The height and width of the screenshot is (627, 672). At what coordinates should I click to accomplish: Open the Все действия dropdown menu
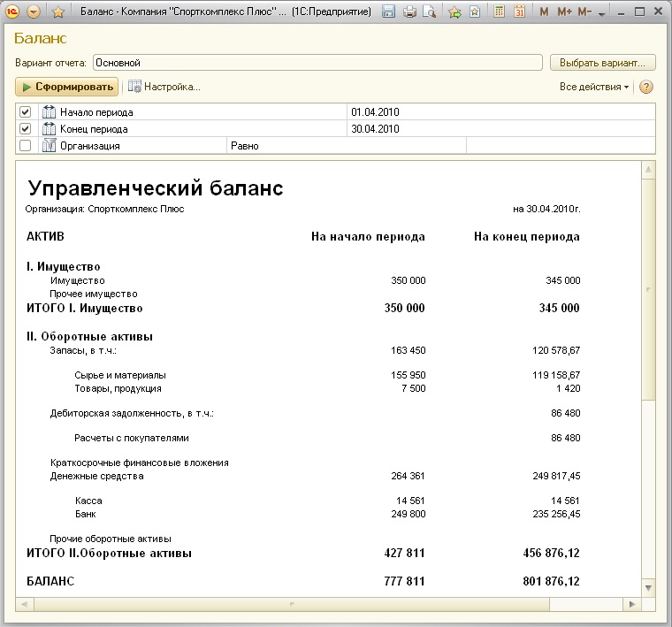[x=594, y=87]
